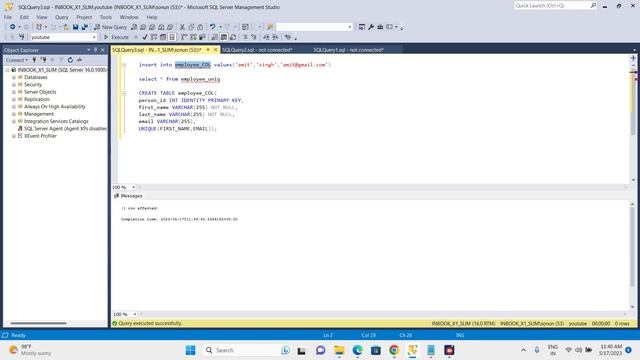Open Microsoft Edge from the taskbar
Viewport: 640px width, 360px height.
pos(358,350)
